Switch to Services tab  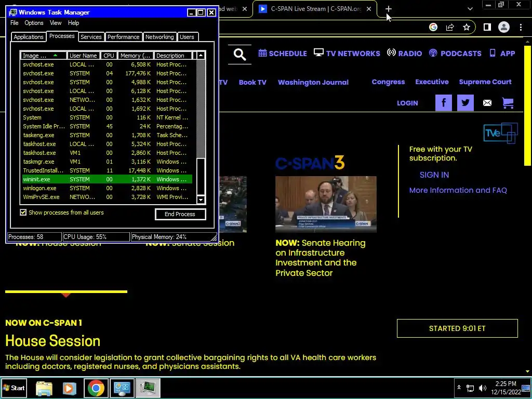[91, 37]
